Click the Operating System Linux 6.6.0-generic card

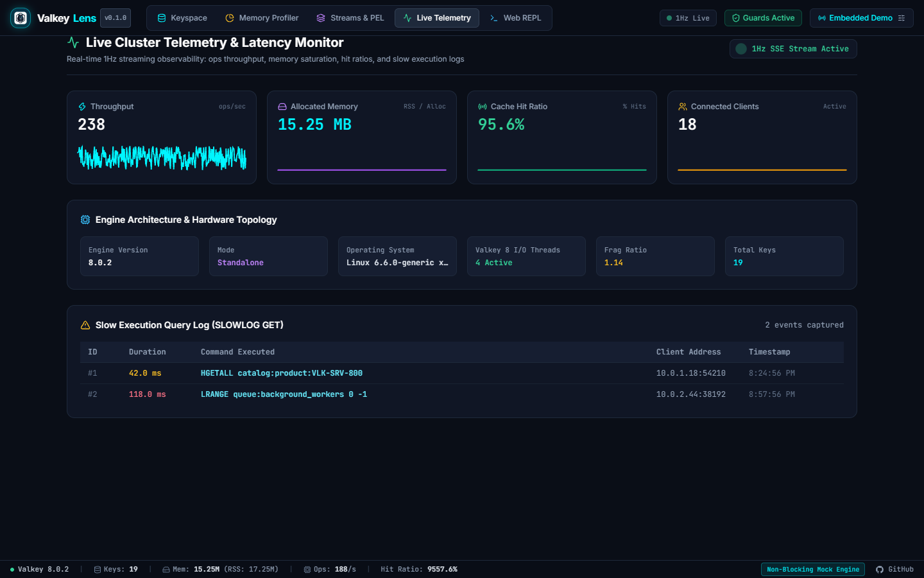397,256
